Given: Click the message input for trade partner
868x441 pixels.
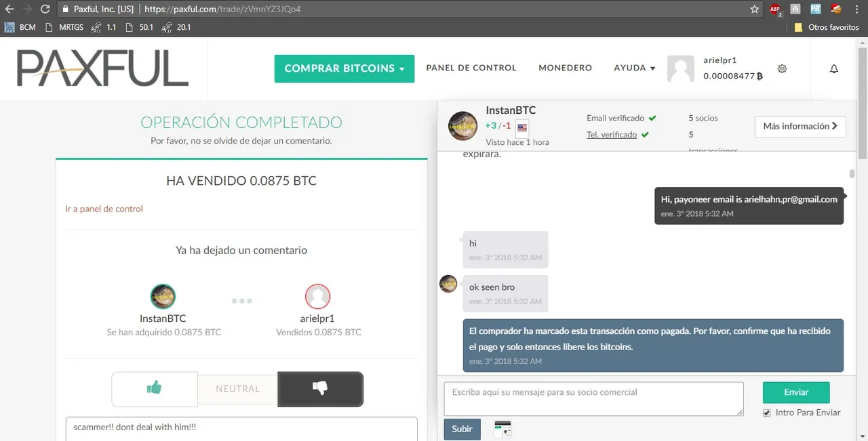Looking at the screenshot, I should (593, 399).
